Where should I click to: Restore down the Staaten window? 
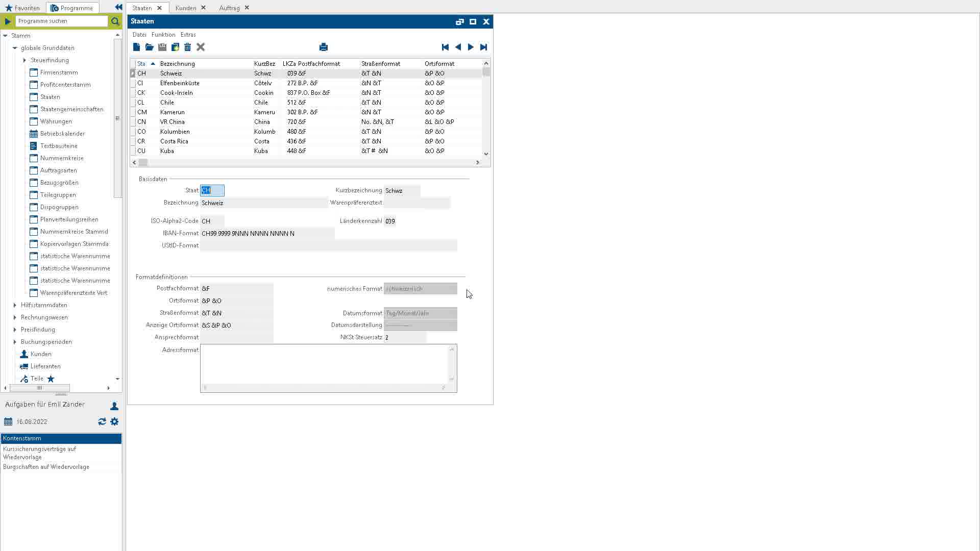(x=459, y=21)
